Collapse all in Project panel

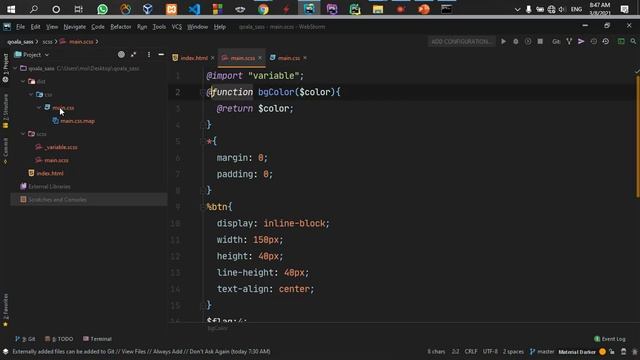[133, 54]
